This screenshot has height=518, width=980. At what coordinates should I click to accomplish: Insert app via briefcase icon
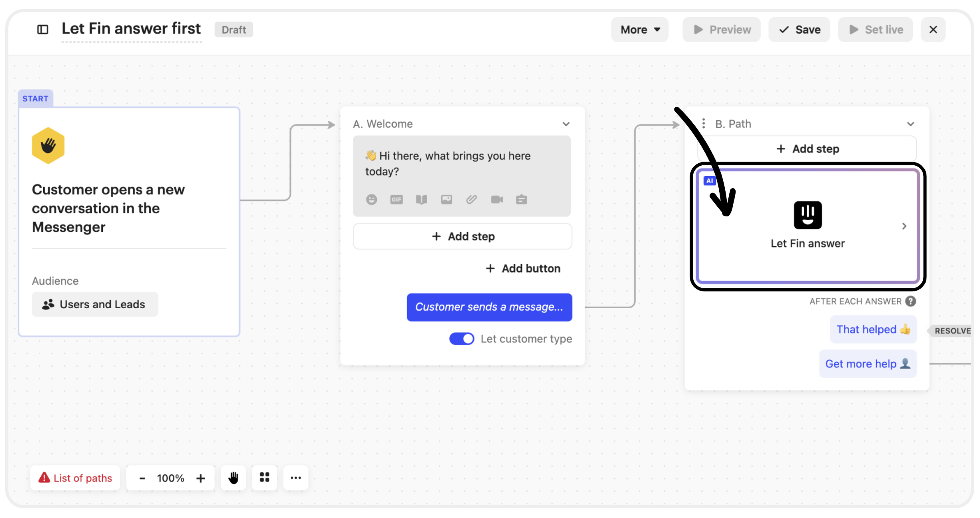click(x=522, y=199)
